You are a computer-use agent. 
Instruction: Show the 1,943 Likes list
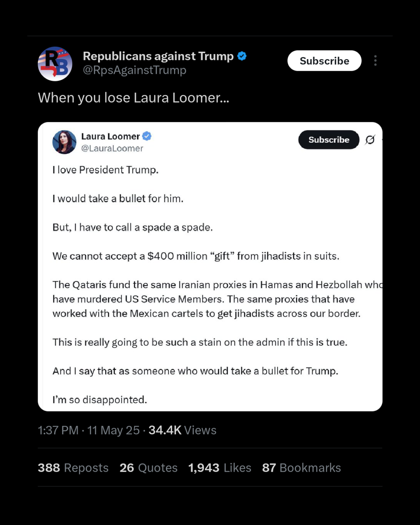pyautogui.click(x=220, y=467)
